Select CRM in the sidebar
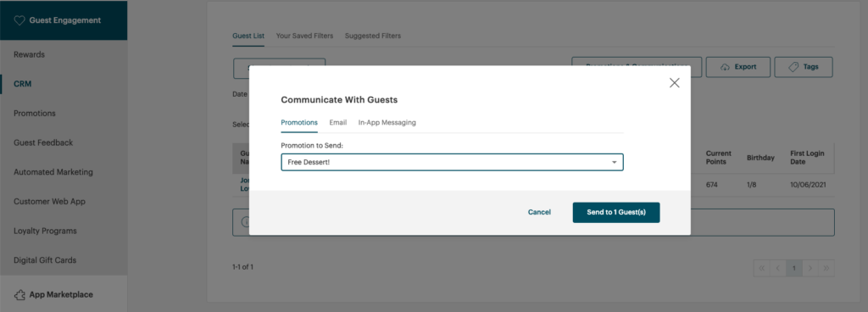The height and width of the screenshot is (312, 868). pyautogui.click(x=23, y=84)
